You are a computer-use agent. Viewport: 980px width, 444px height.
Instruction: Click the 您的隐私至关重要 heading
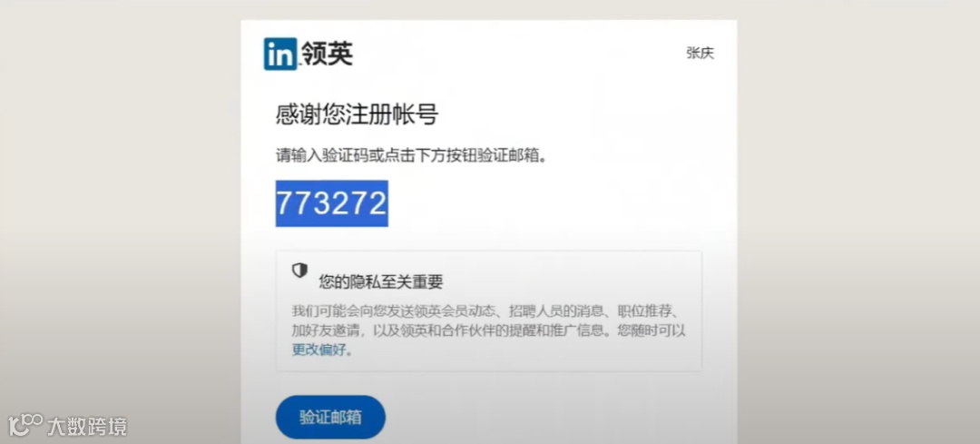(380, 282)
